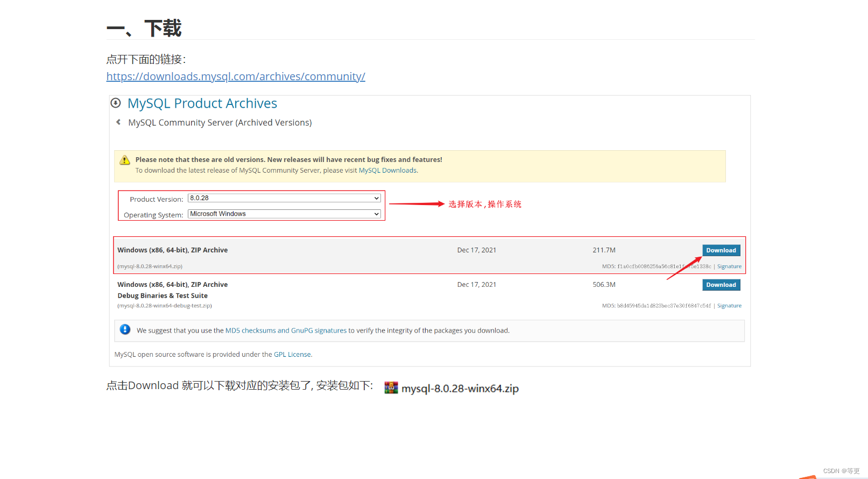Image resolution: width=868 pixels, height=479 pixels.
Task: Click the 点开下面的链接 text line
Action: [146, 59]
